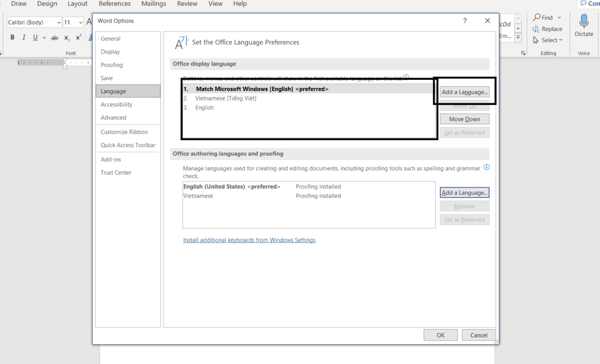Apply Strikethrough formatting icon
Viewport: 600px width, 364px height.
click(x=54, y=37)
